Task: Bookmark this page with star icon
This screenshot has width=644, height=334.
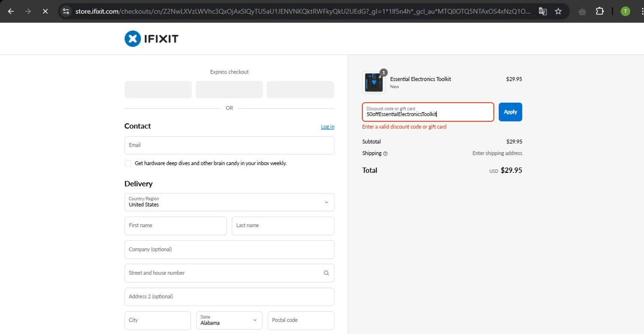Action: pyautogui.click(x=558, y=11)
